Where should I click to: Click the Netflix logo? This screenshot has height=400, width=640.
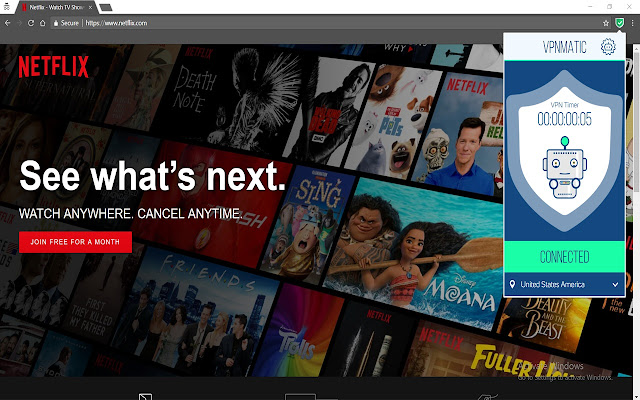click(x=53, y=67)
